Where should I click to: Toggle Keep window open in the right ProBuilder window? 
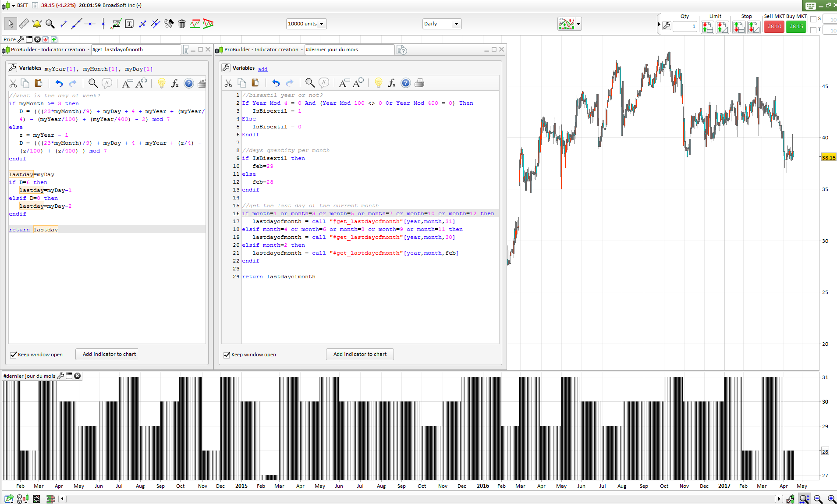pos(227,355)
